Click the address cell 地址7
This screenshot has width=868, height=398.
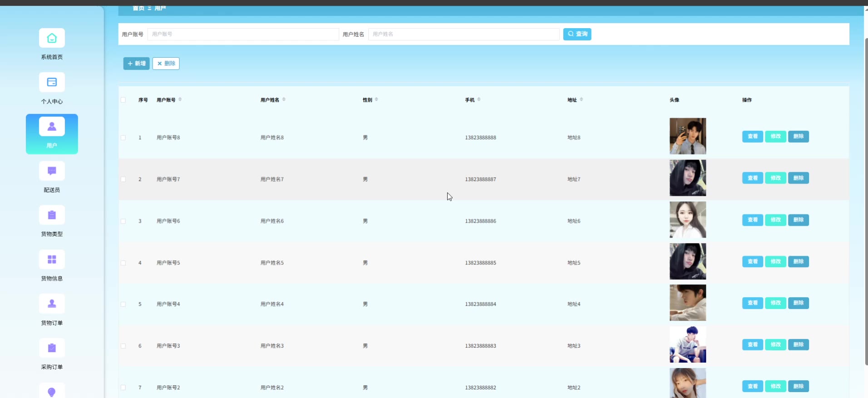pos(574,179)
